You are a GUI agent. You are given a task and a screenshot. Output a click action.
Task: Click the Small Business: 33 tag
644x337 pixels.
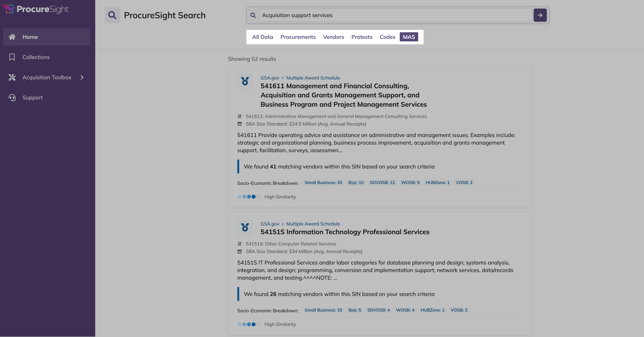[323, 183]
